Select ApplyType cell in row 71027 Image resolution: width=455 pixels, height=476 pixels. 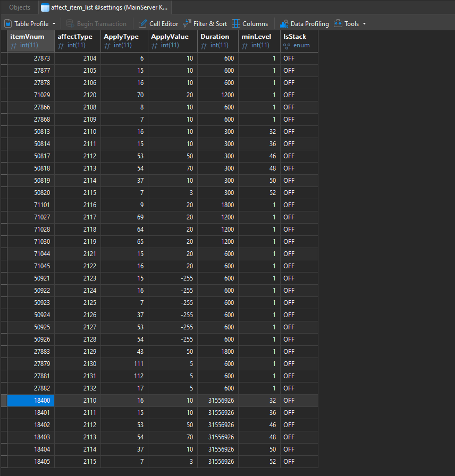[x=124, y=217]
